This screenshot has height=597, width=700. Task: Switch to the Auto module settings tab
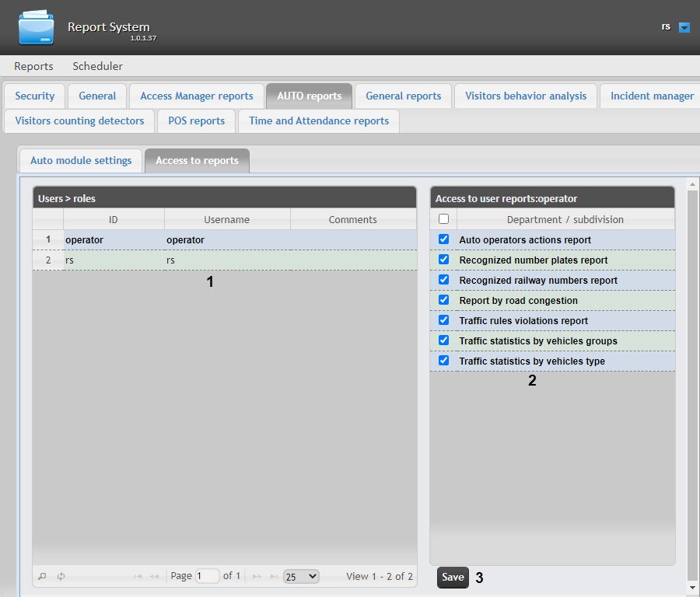click(x=81, y=160)
